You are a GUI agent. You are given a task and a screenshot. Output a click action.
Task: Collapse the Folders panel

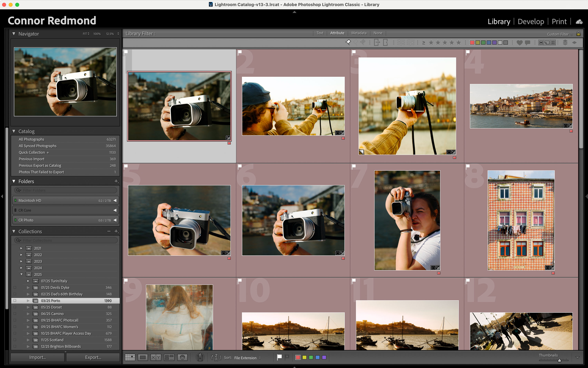click(x=14, y=181)
